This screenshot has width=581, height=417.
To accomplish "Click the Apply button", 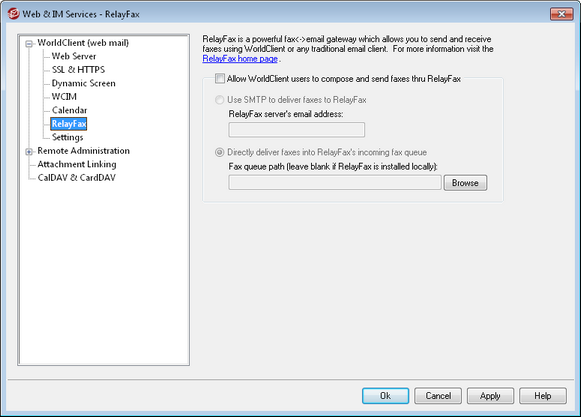I will tap(490, 396).
